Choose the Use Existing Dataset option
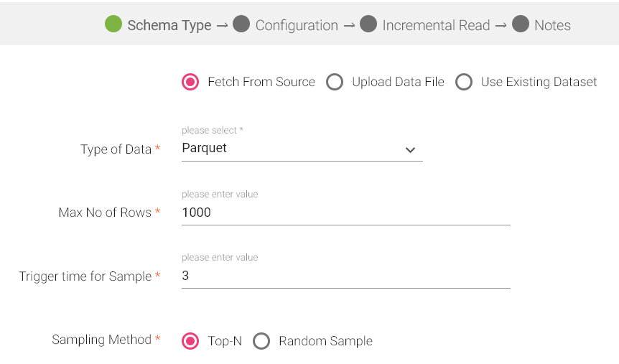The width and height of the screenshot is (619, 364). (464, 82)
